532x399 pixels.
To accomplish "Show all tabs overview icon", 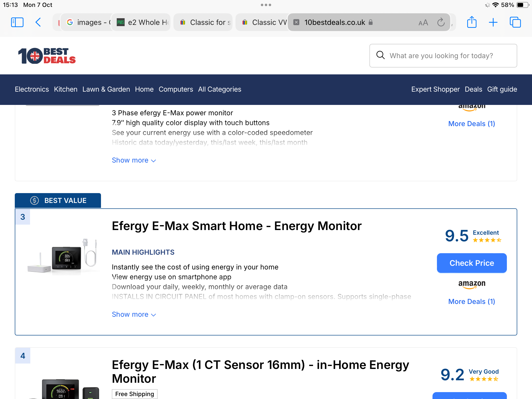I will coord(515,22).
